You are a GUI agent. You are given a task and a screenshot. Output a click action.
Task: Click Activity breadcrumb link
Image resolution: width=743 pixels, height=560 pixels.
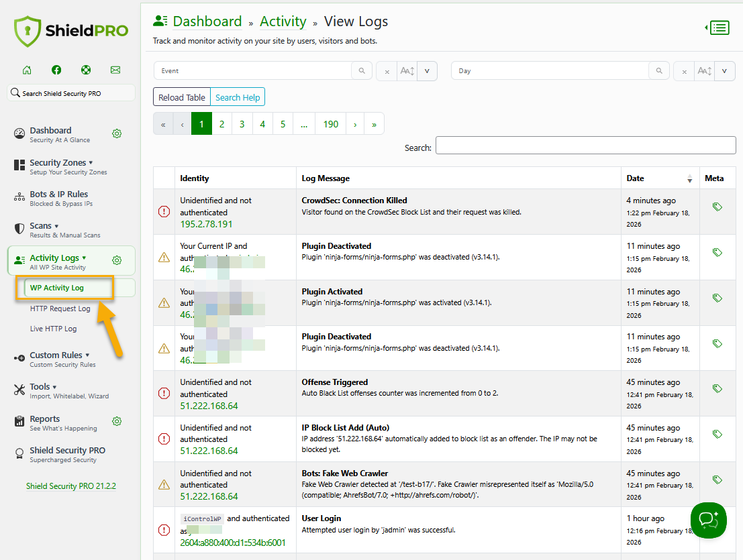283,21
